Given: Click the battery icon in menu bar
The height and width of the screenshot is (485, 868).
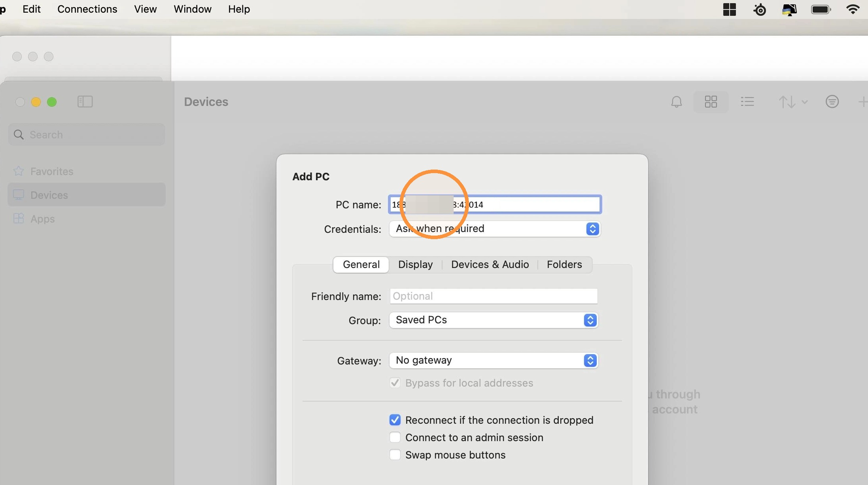Looking at the screenshot, I should [x=821, y=9].
